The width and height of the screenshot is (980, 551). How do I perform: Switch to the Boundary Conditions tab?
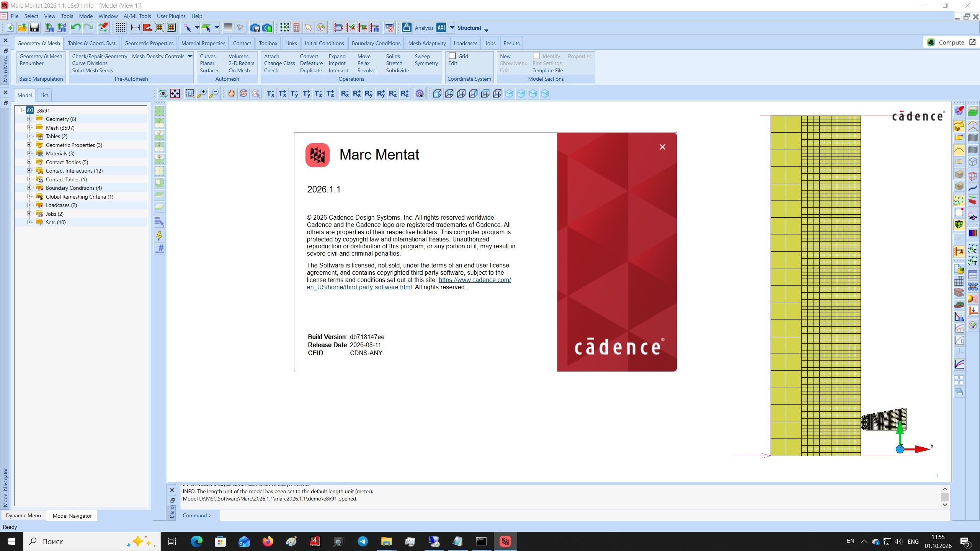point(376,43)
